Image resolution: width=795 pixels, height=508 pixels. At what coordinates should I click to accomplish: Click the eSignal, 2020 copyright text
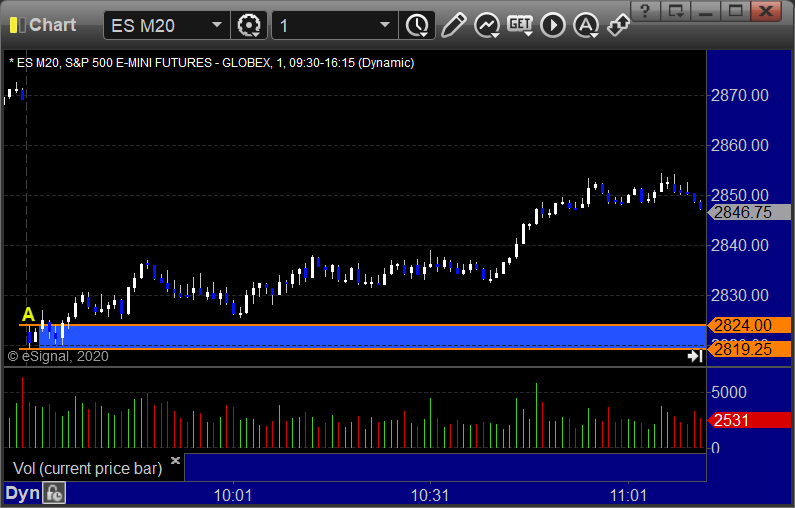[x=58, y=356]
